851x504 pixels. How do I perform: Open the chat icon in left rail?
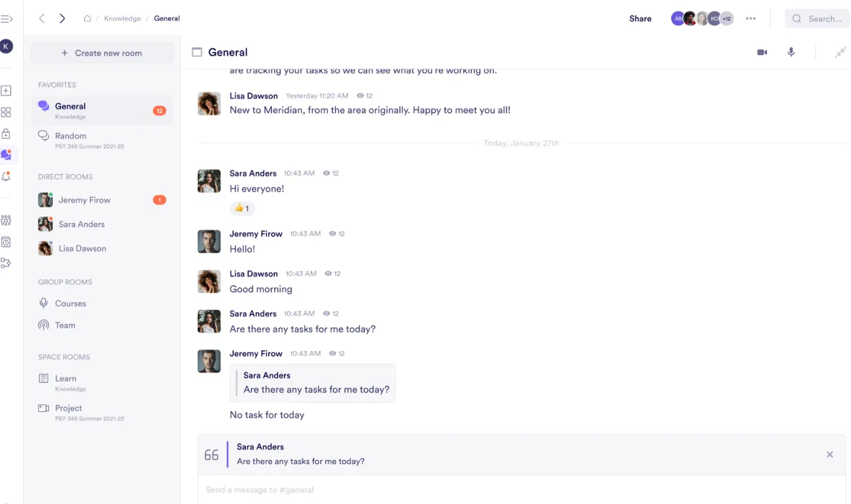click(x=6, y=155)
